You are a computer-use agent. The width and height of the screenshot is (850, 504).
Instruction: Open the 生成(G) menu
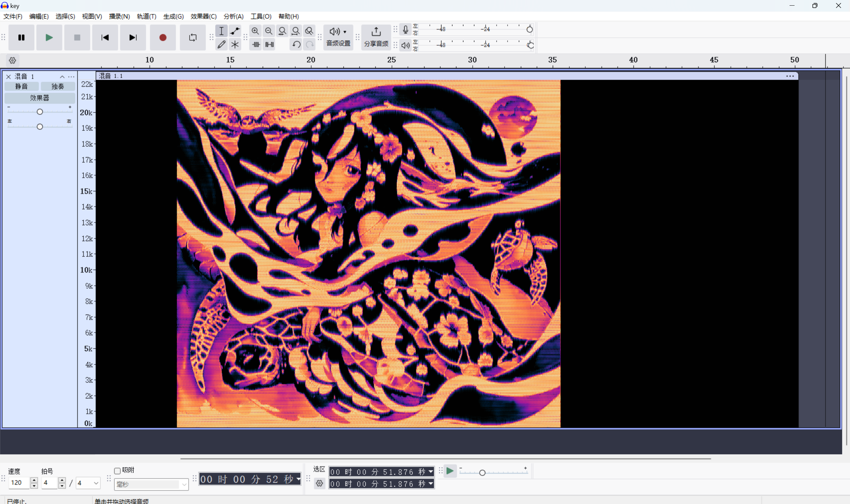coord(173,16)
